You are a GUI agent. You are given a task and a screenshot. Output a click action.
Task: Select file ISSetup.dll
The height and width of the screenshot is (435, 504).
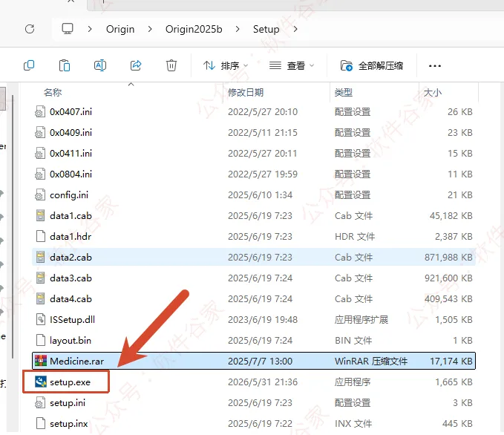pos(254,320)
